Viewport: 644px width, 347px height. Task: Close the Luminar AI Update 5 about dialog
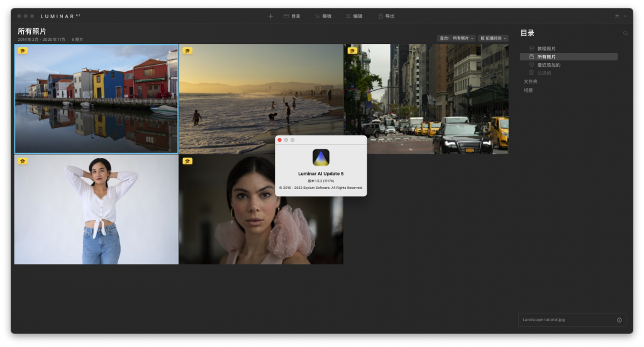coord(280,140)
